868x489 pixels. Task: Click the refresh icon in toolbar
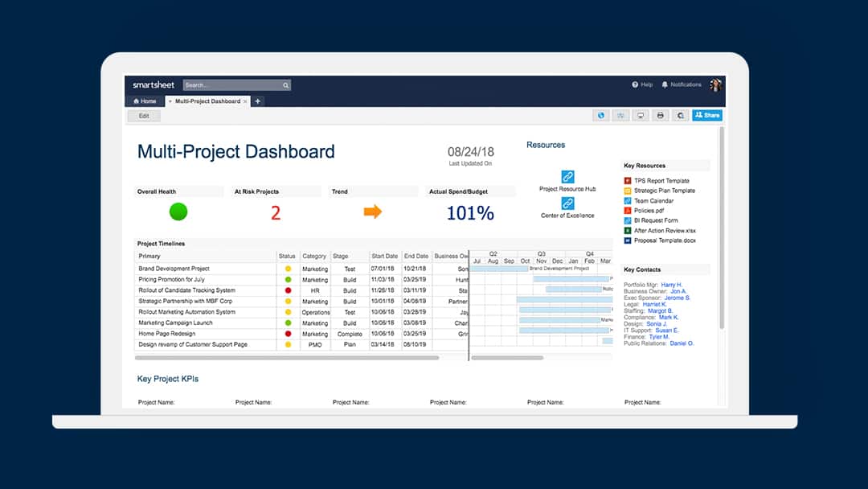tap(681, 115)
